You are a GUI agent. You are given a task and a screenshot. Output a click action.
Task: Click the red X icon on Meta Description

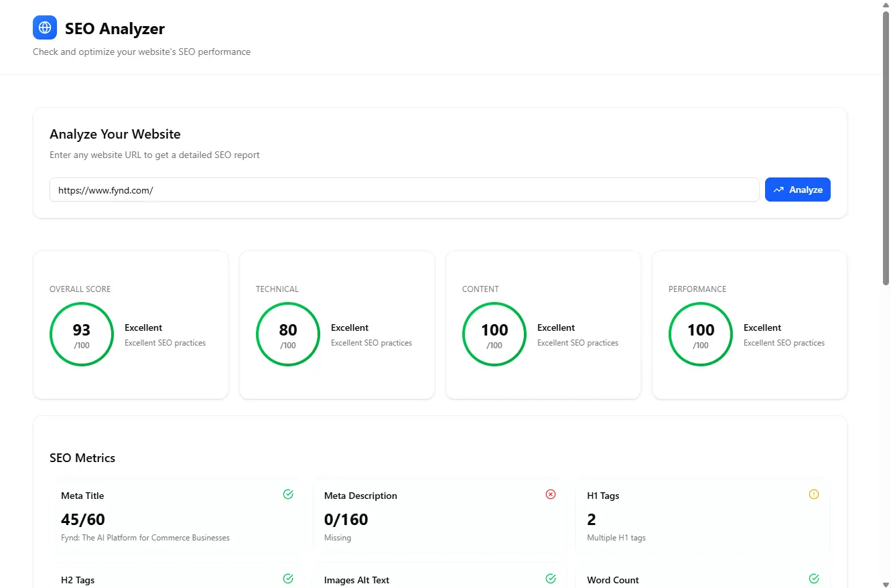pyautogui.click(x=551, y=494)
